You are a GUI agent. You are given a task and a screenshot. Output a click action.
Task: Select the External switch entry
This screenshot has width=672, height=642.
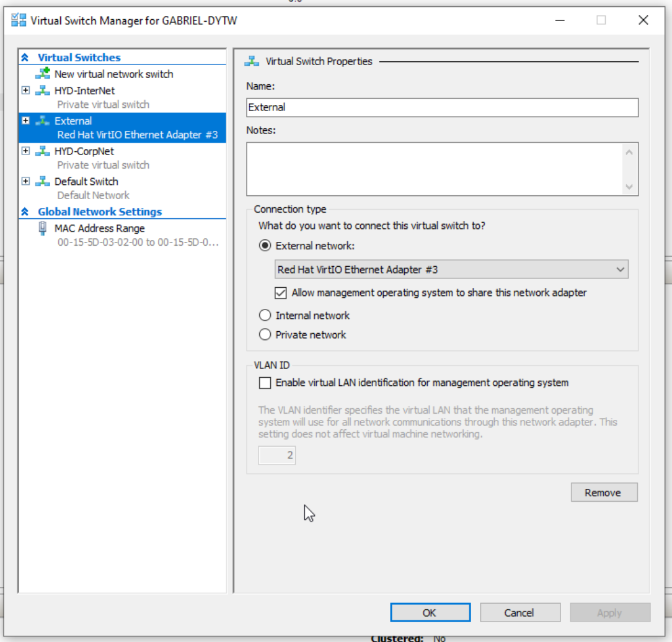tap(122, 128)
